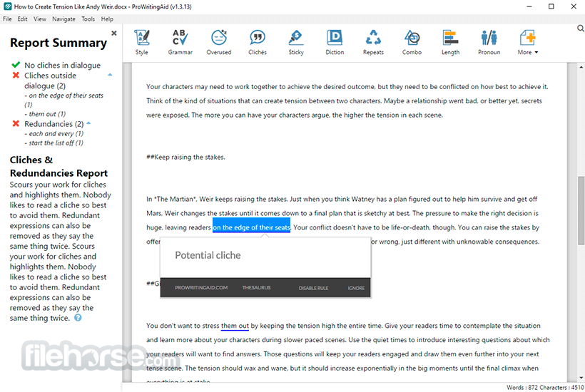Open the Diction report
Image resolution: width=585 pixels, height=392 pixels.
click(335, 43)
